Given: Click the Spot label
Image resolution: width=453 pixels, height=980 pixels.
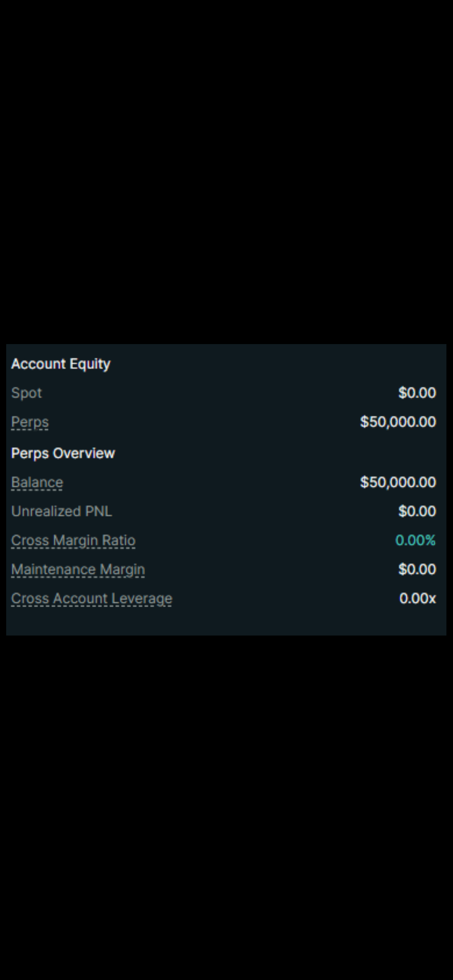Looking at the screenshot, I should 26,393.
